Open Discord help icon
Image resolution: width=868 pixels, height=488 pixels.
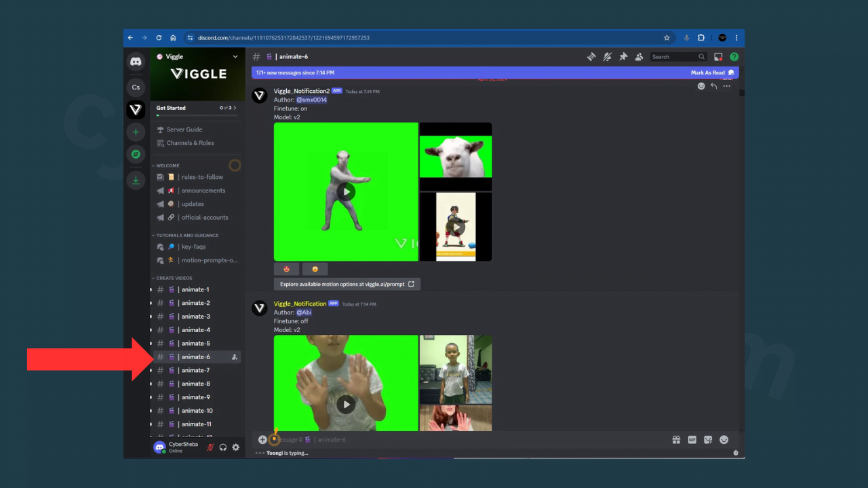click(x=734, y=57)
